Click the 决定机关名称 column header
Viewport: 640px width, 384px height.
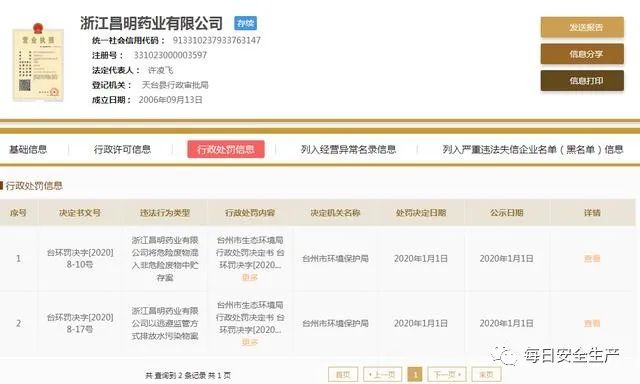pyautogui.click(x=335, y=213)
